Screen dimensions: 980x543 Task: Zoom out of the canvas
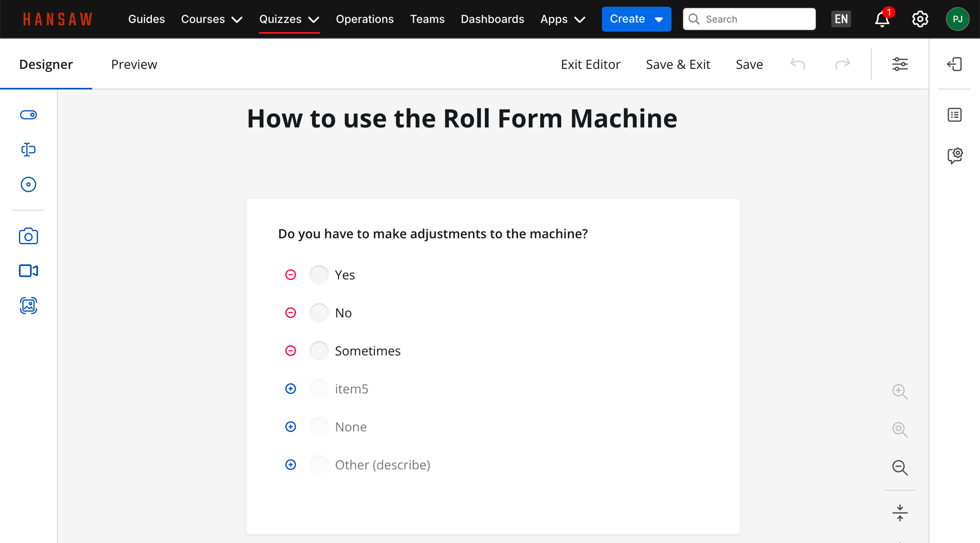[900, 467]
